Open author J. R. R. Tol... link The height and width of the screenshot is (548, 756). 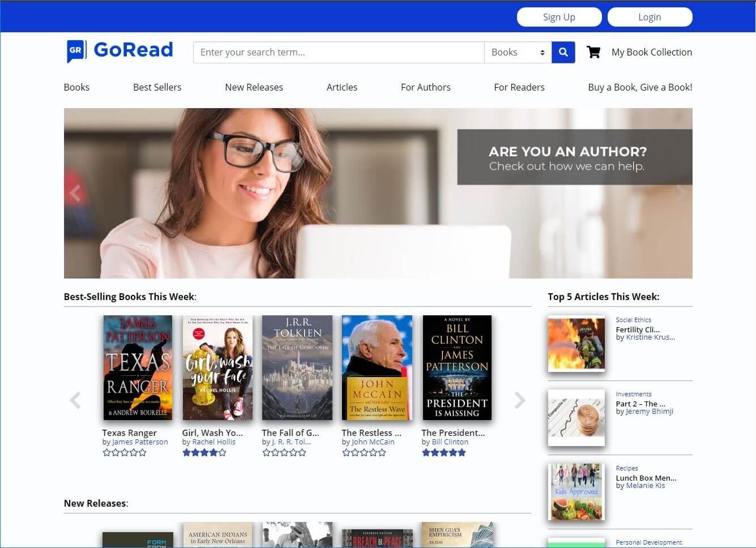(291, 442)
